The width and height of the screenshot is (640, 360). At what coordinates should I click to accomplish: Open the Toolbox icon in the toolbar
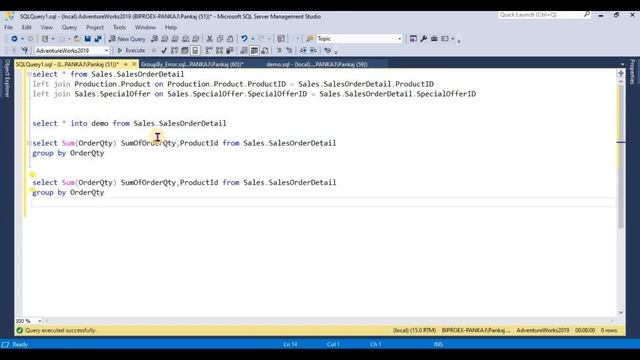[x=434, y=38]
